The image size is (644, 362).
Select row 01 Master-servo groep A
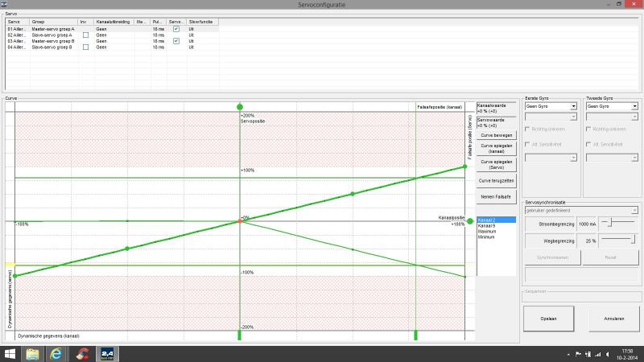tap(112, 29)
